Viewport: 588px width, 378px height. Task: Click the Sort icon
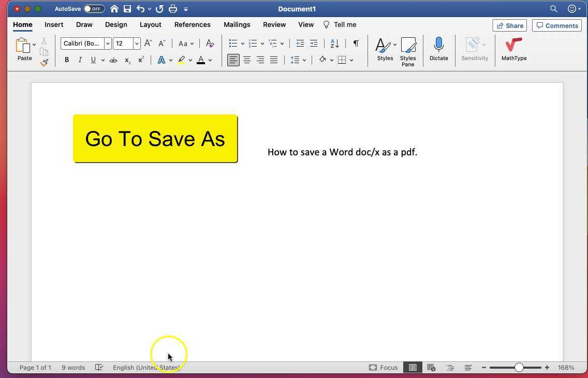pos(333,43)
